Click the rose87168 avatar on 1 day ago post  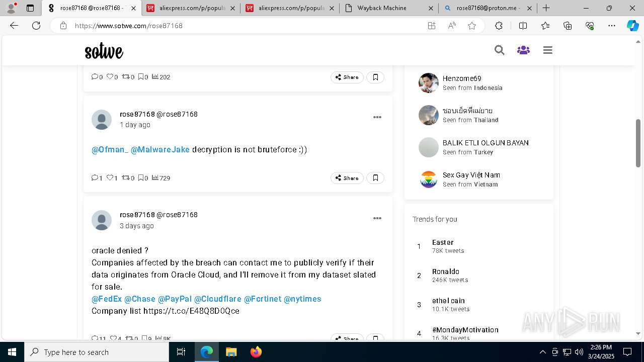pos(102,120)
